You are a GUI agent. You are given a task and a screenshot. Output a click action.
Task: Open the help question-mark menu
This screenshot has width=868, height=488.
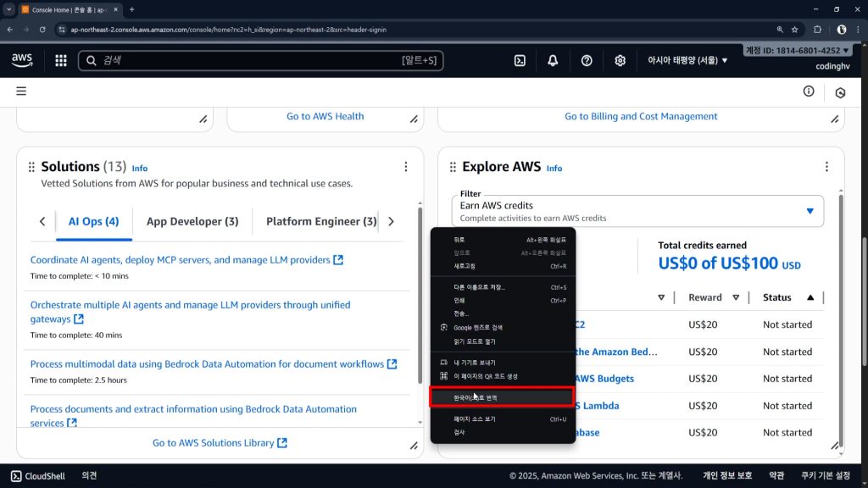click(x=587, y=60)
